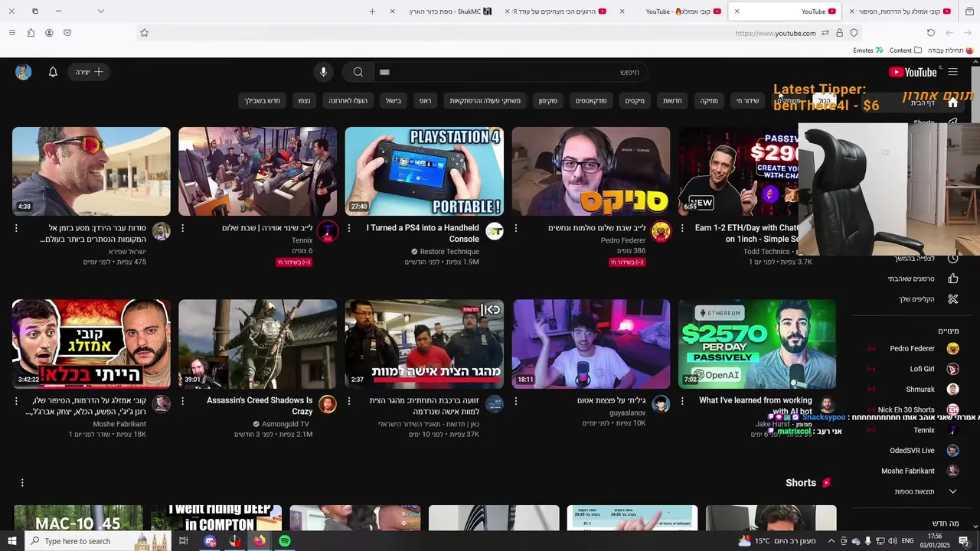Open the browser extensions puzzle icon
This screenshot has height=551, width=980.
(x=31, y=33)
